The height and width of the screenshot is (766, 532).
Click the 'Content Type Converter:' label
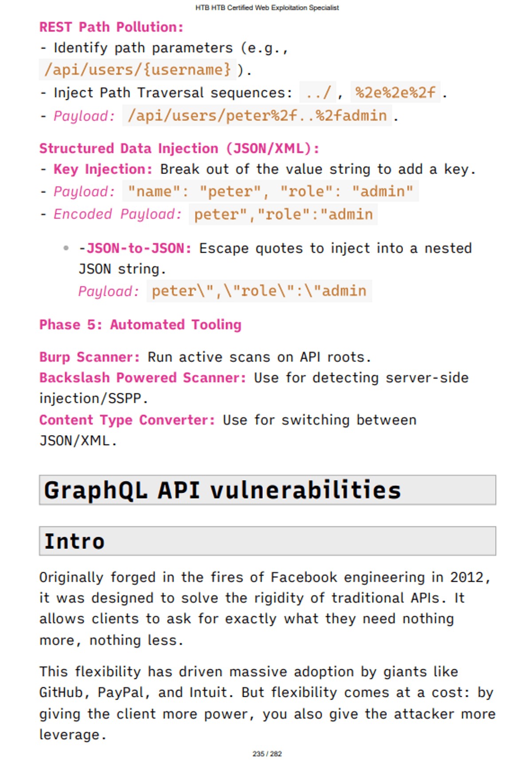(127, 420)
